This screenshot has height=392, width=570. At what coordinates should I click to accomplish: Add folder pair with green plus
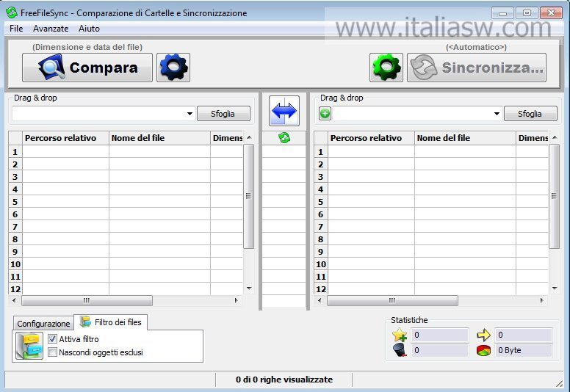pyautogui.click(x=325, y=114)
